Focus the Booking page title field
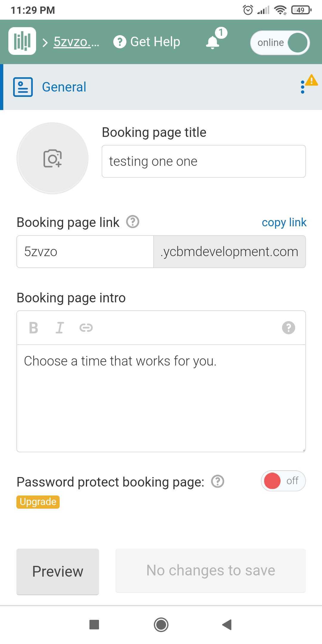 [x=204, y=161]
